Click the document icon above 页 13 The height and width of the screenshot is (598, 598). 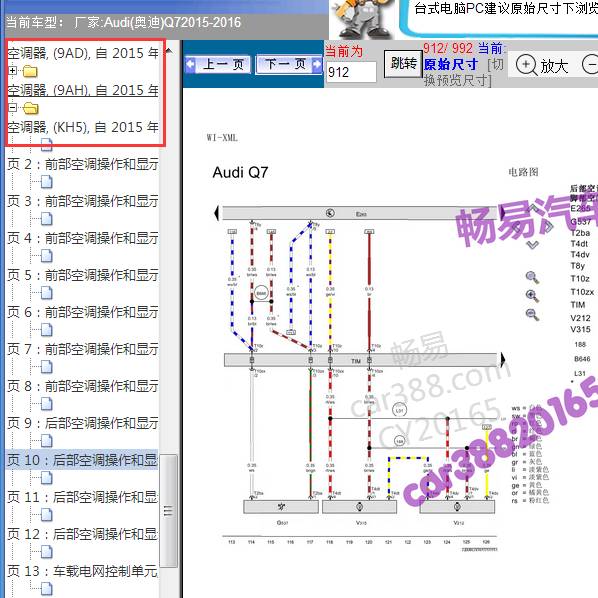(47, 552)
